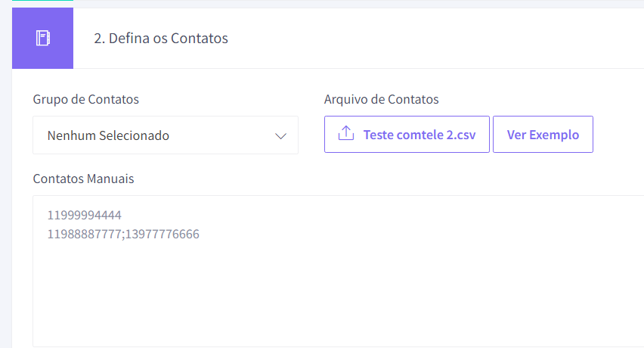Open the Nenhum Selecionado combo box
The width and height of the screenshot is (644, 348).
[166, 135]
